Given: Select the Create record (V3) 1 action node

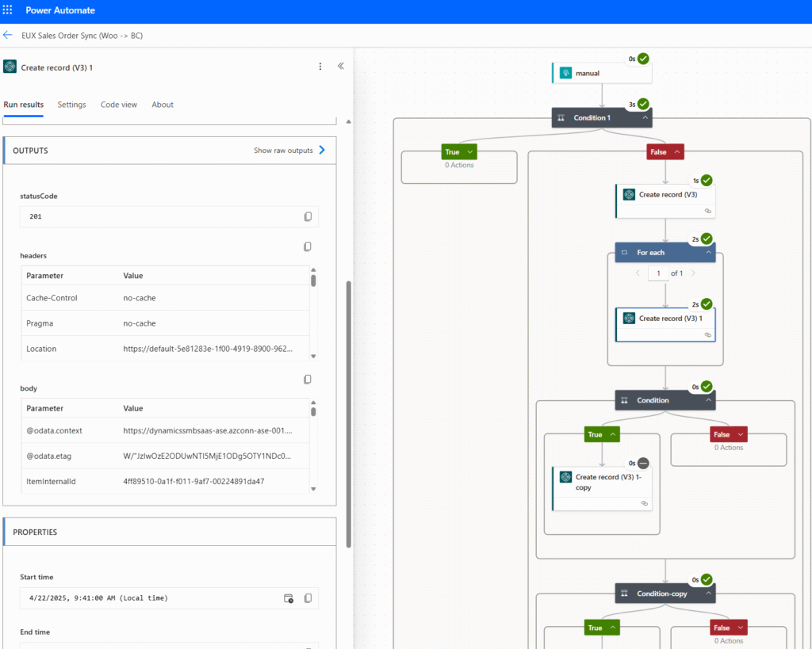Looking at the screenshot, I should pyautogui.click(x=665, y=325).
